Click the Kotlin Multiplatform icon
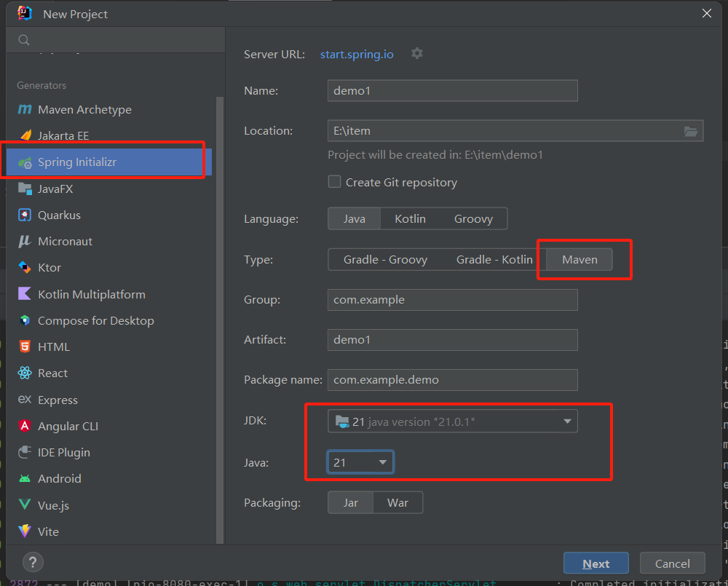This screenshot has height=586, width=728. 25,294
